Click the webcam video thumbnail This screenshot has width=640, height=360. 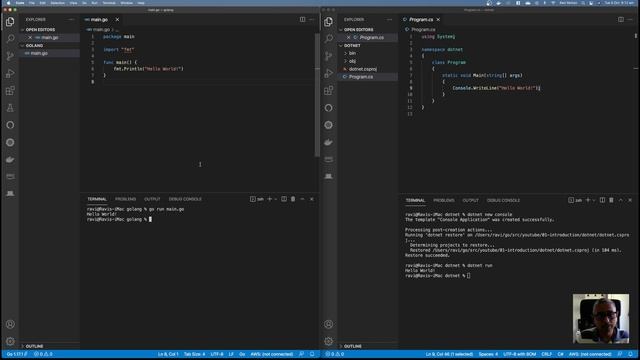coord(601,319)
